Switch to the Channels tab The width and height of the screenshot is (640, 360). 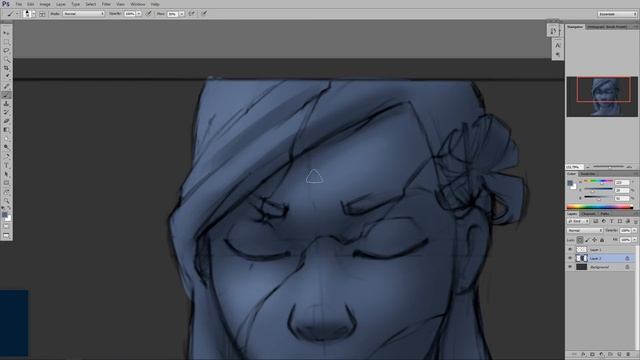588,213
